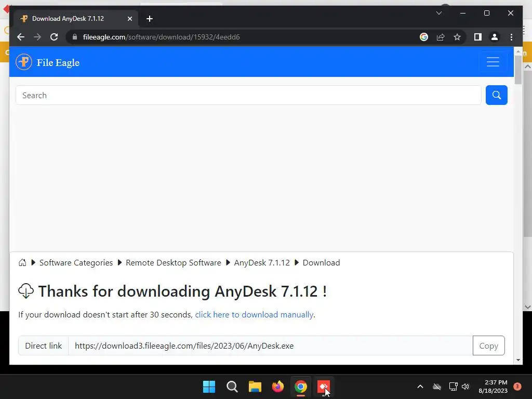
Task: Click the forward navigation arrow
Action: coord(37,37)
